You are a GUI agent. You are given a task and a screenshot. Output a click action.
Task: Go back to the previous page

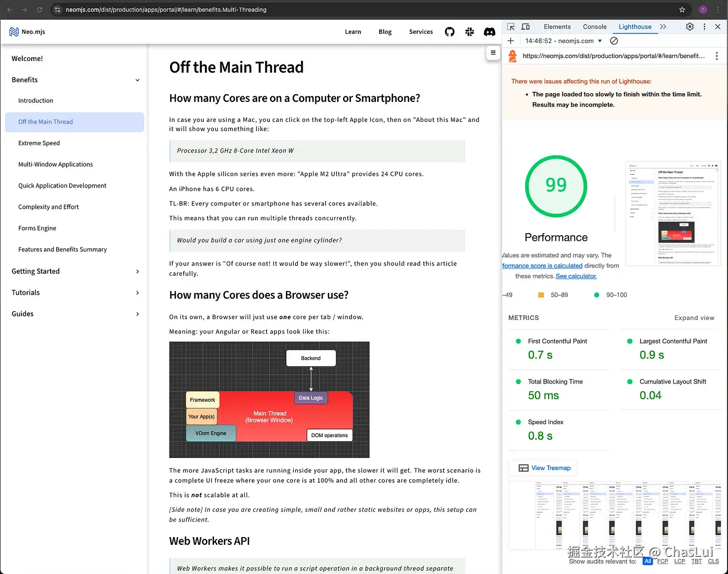click(x=10, y=9)
